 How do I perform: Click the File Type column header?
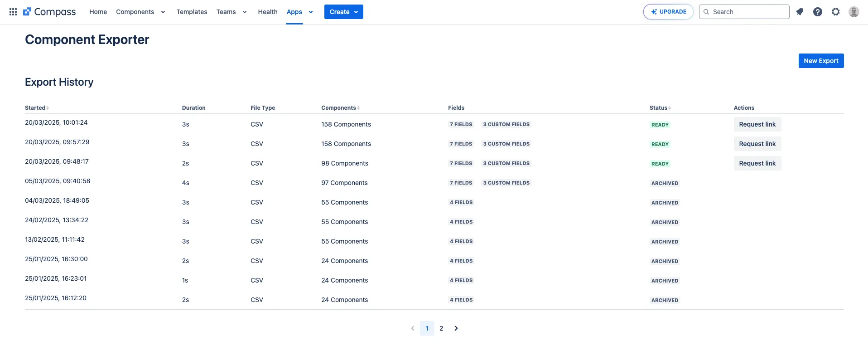(263, 108)
